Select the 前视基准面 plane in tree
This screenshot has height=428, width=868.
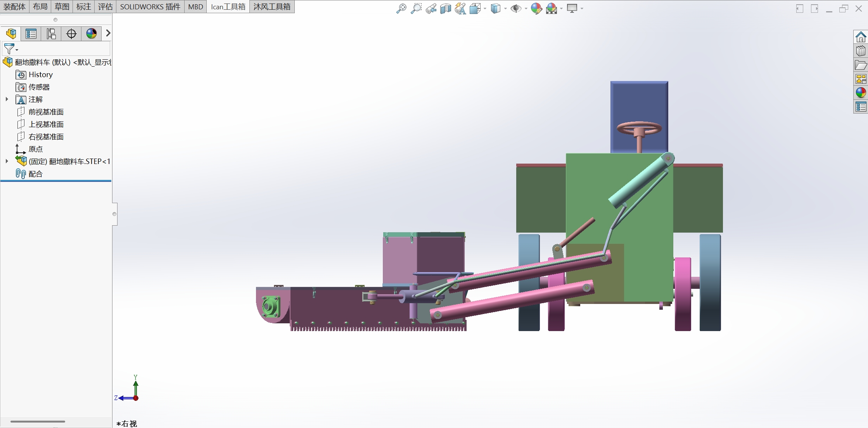[46, 112]
